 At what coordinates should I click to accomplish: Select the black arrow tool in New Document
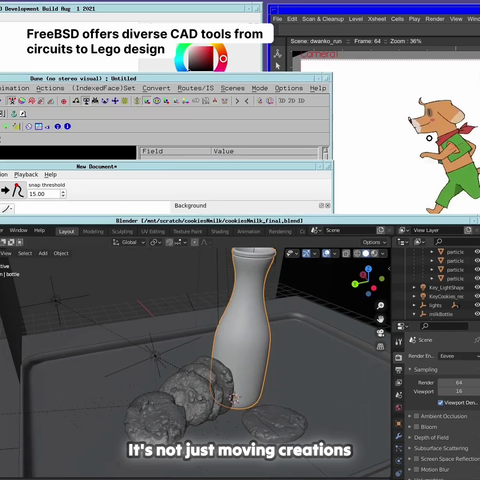pyautogui.click(x=5, y=190)
